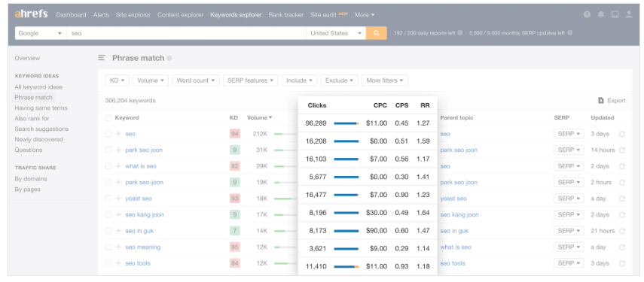Go to Dashboard in top navigation

pos(71,15)
